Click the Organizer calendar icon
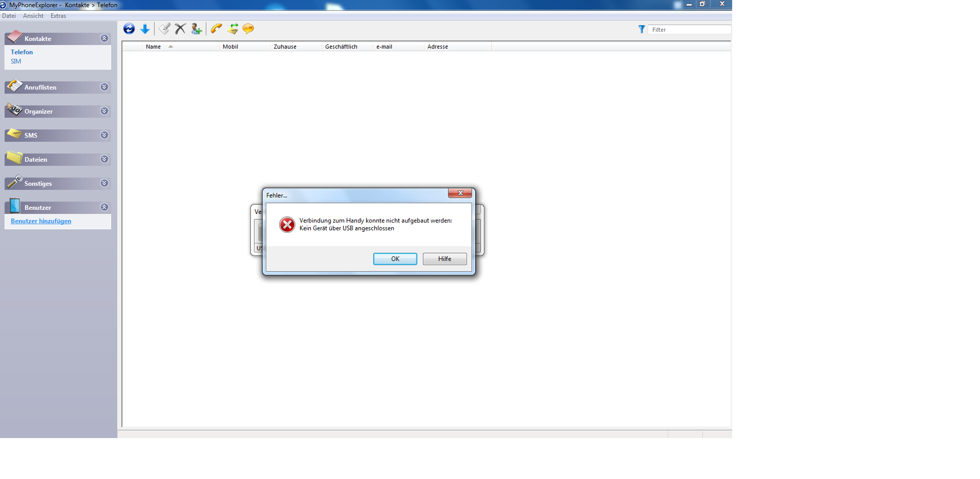Image resolution: width=980 pixels, height=479 pixels. (x=14, y=110)
